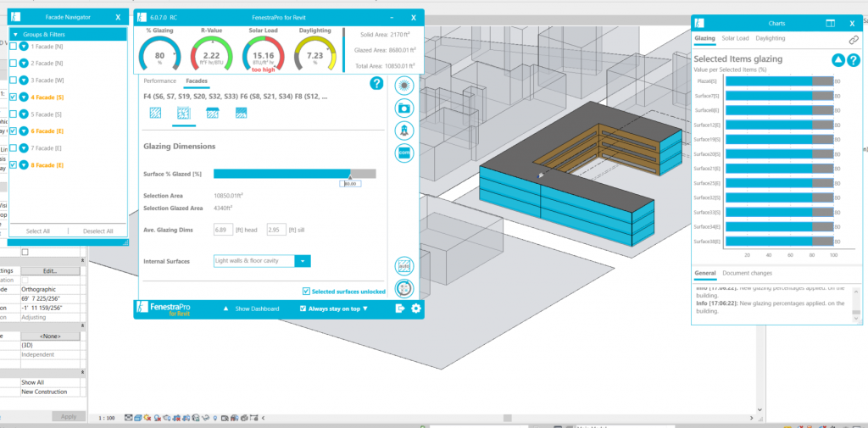Click the R-Value gauge
This screenshot has width=868, height=428.
(x=211, y=53)
